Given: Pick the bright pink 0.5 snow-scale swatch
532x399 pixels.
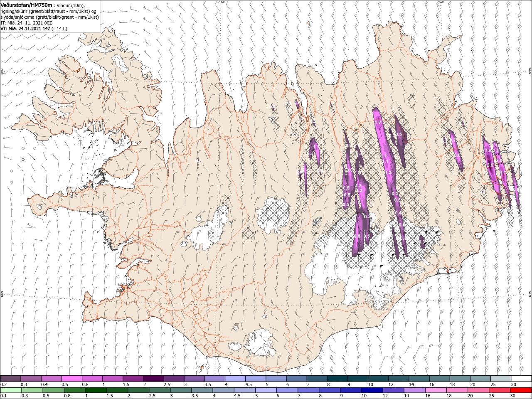Looking at the screenshot, I should click(72, 378).
